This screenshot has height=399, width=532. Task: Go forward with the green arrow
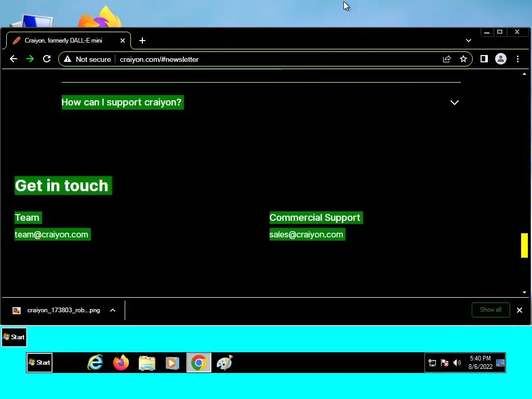click(x=30, y=59)
